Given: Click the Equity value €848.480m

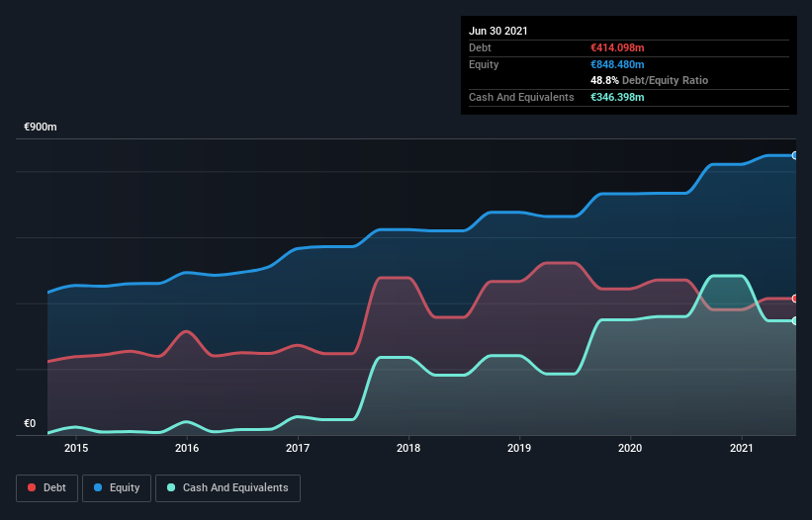Looking at the screenshot, I should [617, 64].
